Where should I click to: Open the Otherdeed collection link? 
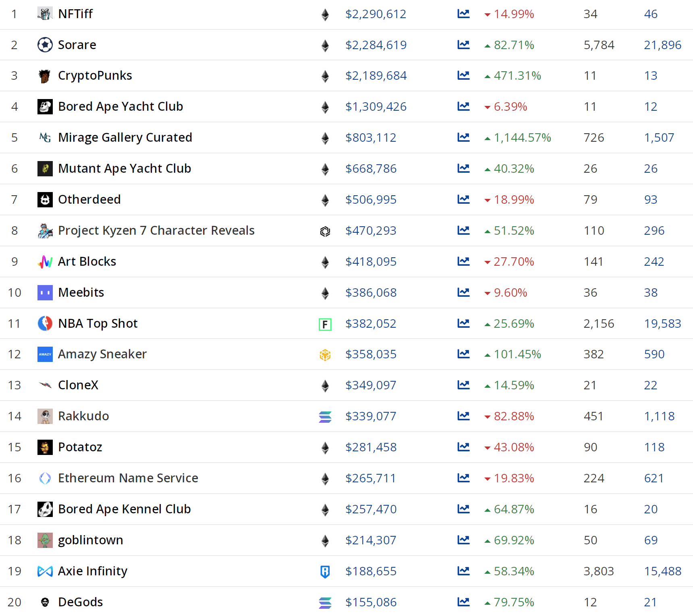89,200
